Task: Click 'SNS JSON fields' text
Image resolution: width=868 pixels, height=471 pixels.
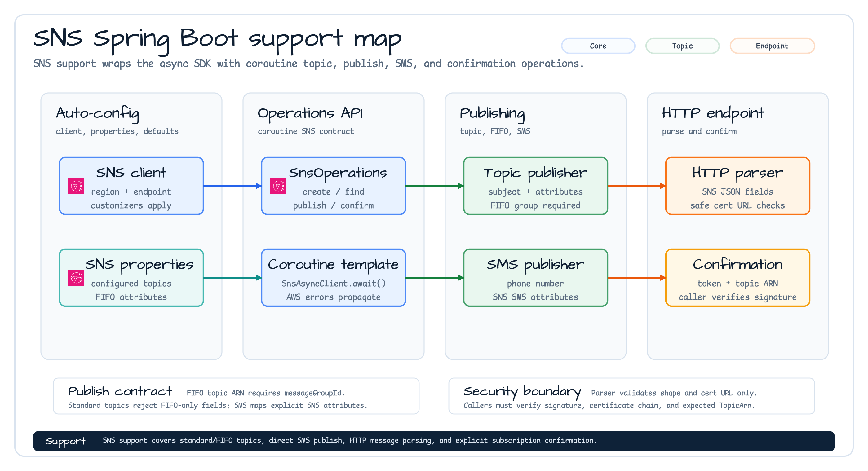Action: pos(737,192)
